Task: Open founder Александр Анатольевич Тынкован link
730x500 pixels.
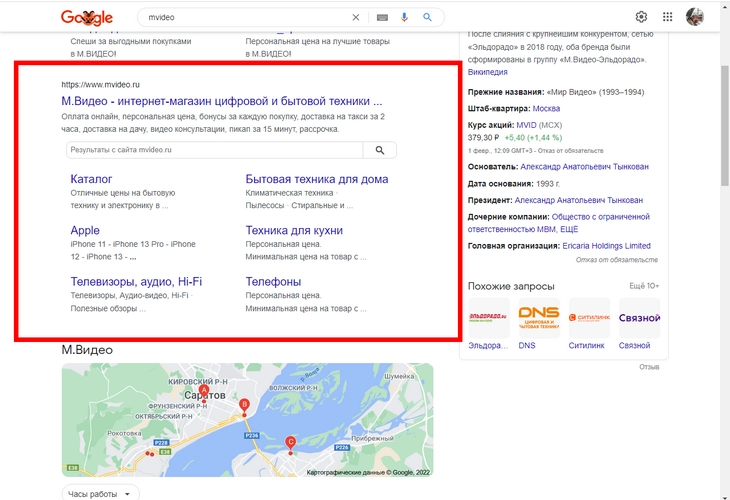Action: (x=584, y=167)
